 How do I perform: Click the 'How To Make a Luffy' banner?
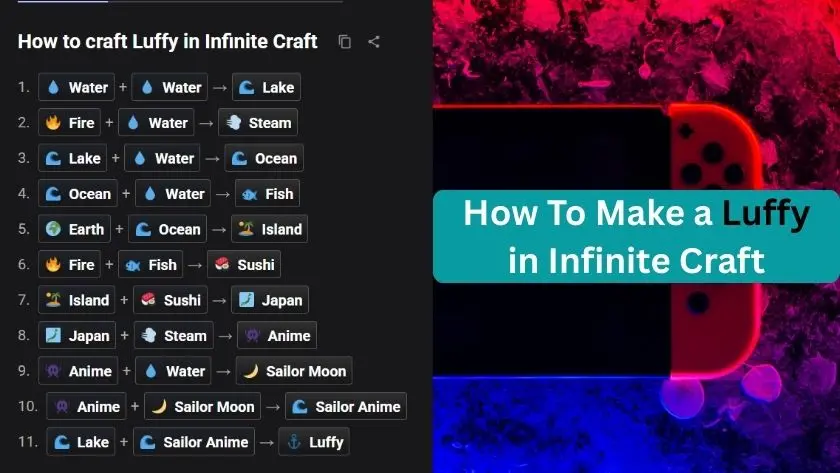636,236
